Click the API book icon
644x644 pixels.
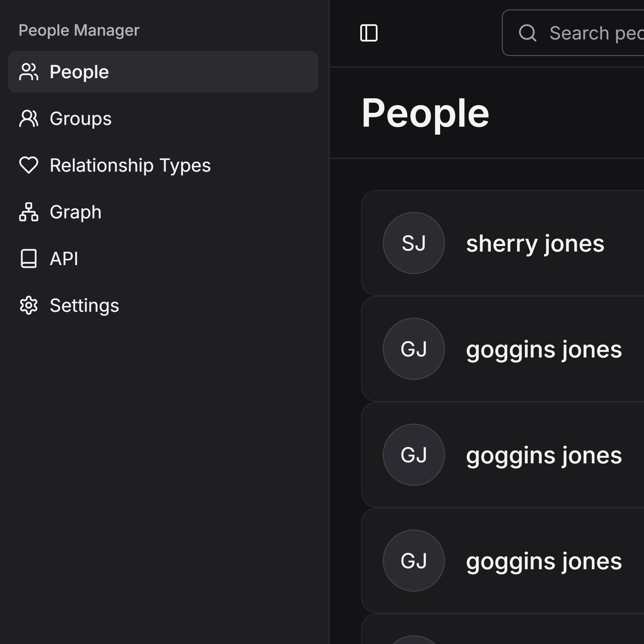coord(29,258)
